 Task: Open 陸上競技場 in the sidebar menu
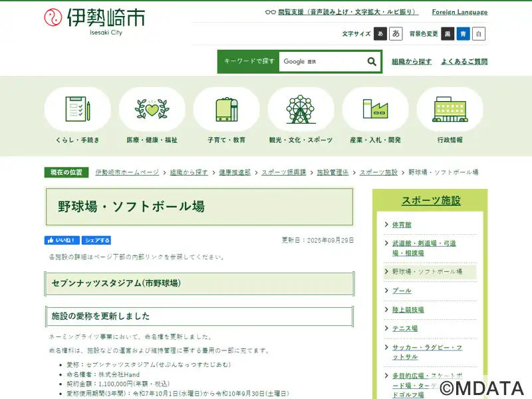pyautogui.click(x=408, y=309)
